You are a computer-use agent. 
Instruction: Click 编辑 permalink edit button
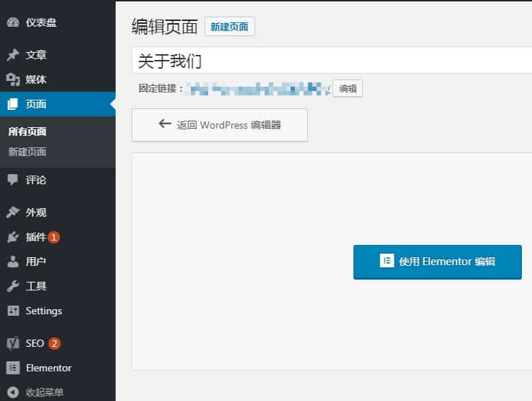point(348,89)
